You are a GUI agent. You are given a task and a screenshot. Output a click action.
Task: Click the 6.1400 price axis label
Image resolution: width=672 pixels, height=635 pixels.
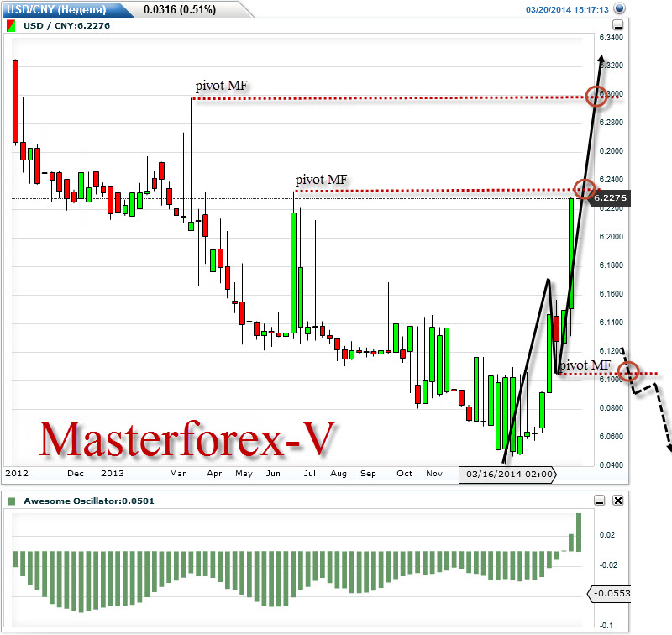tap(612, 323)
